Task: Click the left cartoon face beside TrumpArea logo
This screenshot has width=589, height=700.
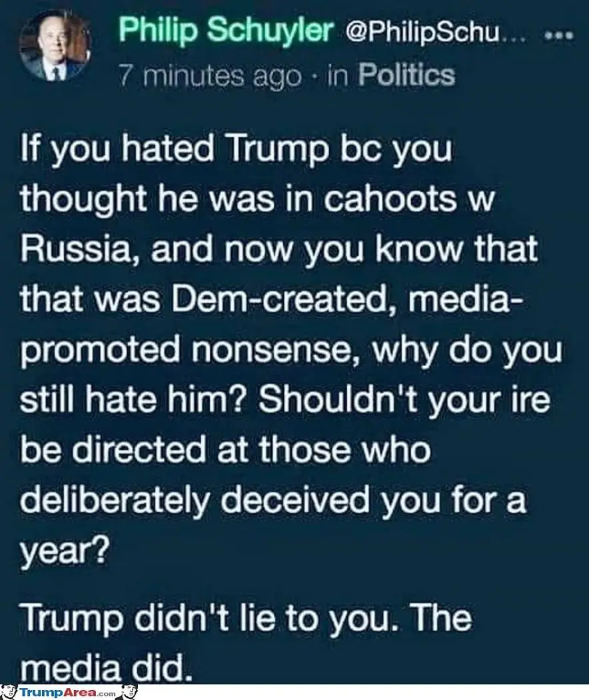Action: pos(9,693)
